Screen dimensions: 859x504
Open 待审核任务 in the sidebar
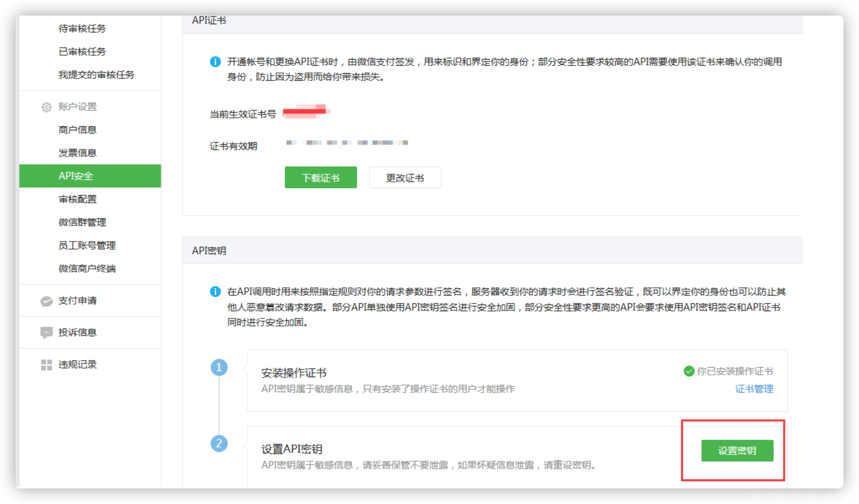tap(82, 28)
